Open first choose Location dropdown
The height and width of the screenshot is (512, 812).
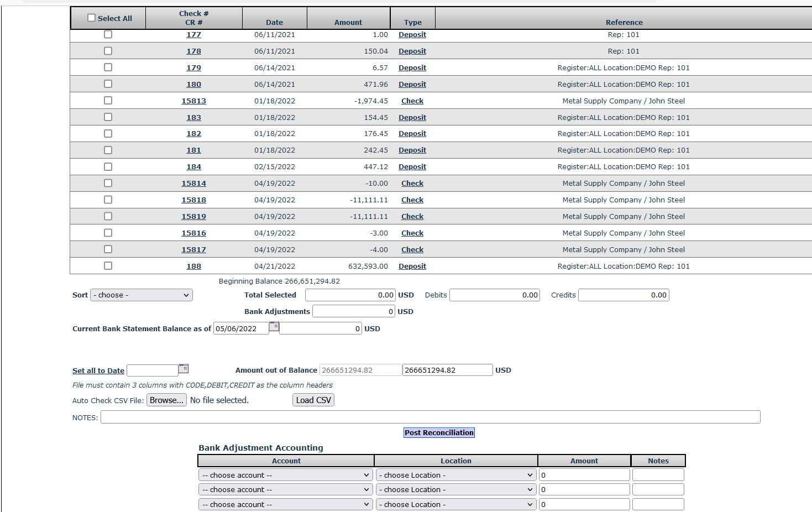tap(455, 475)
